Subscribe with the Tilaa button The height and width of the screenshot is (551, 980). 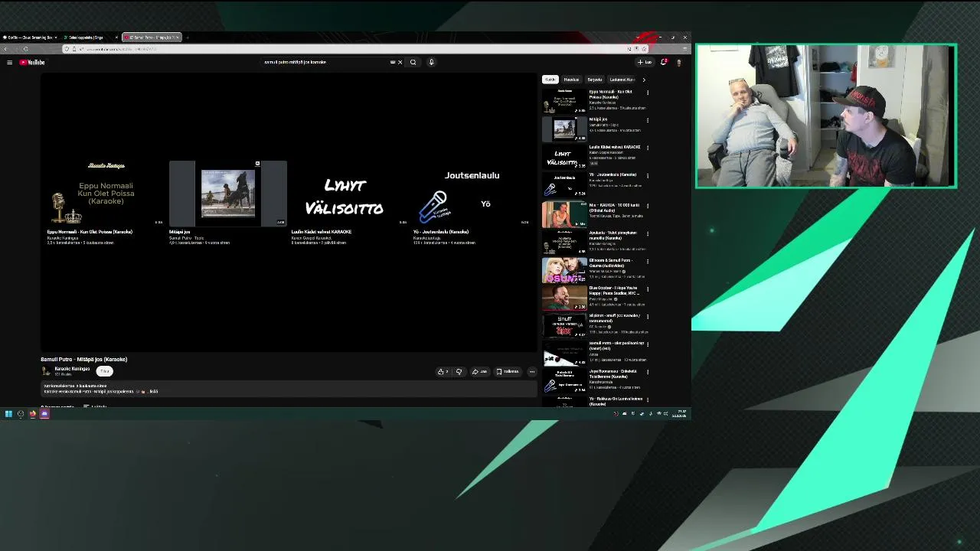[105, 371]
